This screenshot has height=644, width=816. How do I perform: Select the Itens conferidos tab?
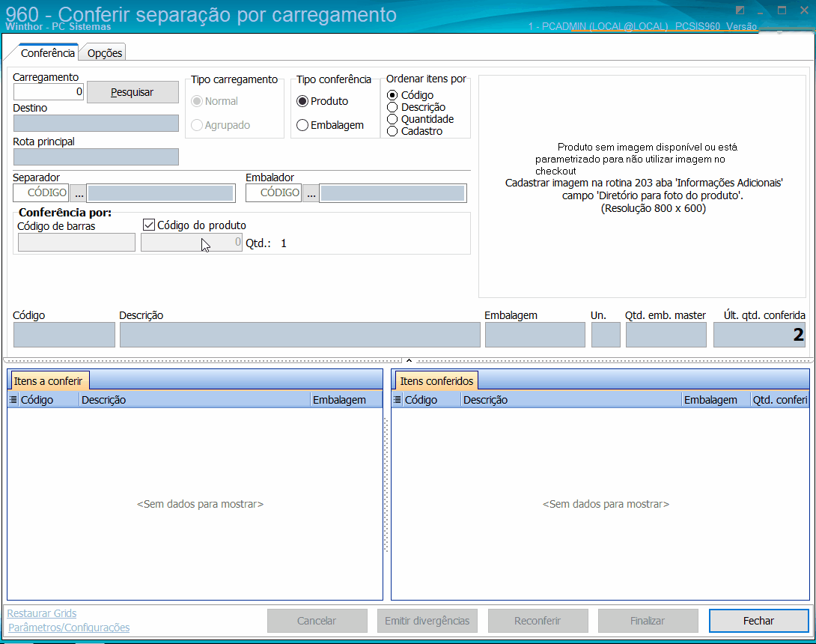(x=436, y=381)
